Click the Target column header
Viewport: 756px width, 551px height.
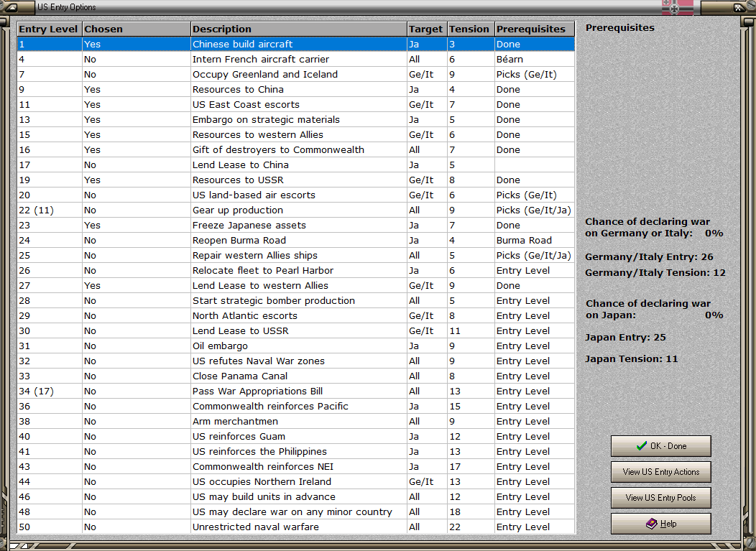427,29
